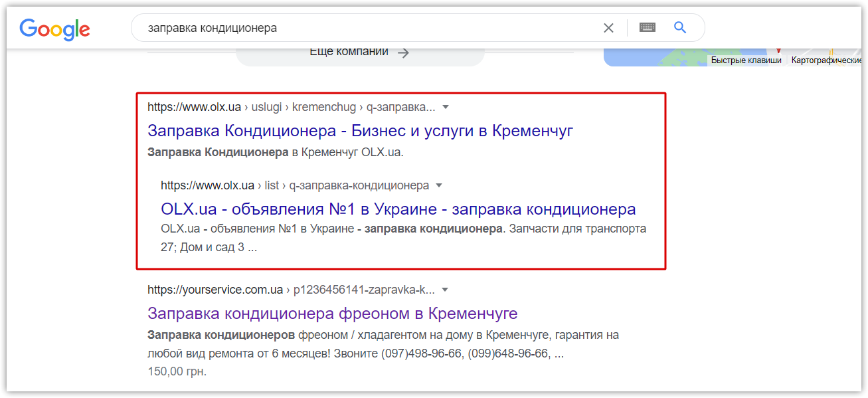
Task: Click the https://www.olx.ua › uslugi › kremenchug URL text
Action: pos(292,107)
